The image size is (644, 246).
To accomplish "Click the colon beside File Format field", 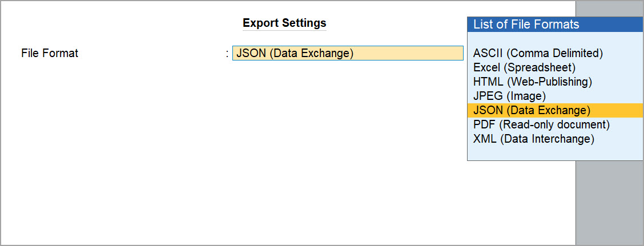I will pos(227,54).
